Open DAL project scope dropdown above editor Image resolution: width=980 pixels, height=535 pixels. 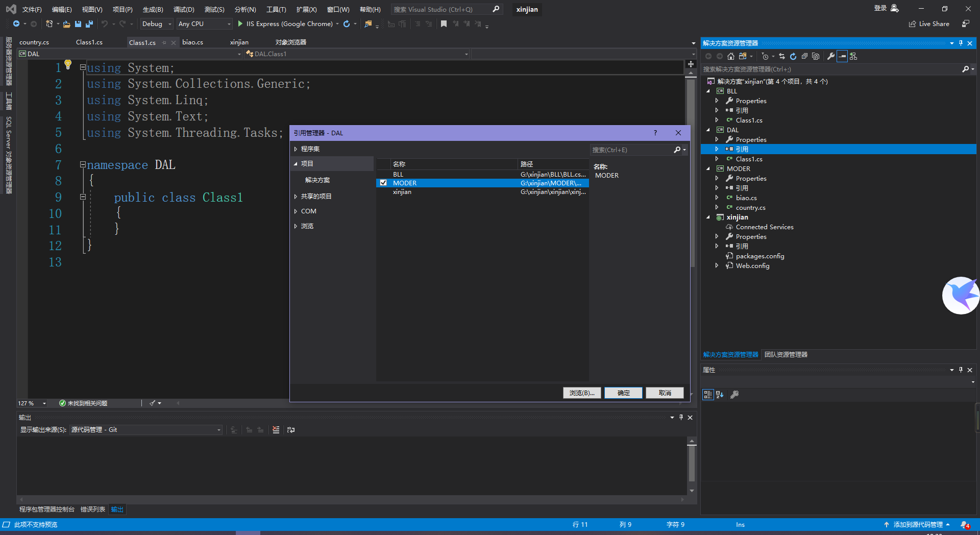[x=130, y=54]
